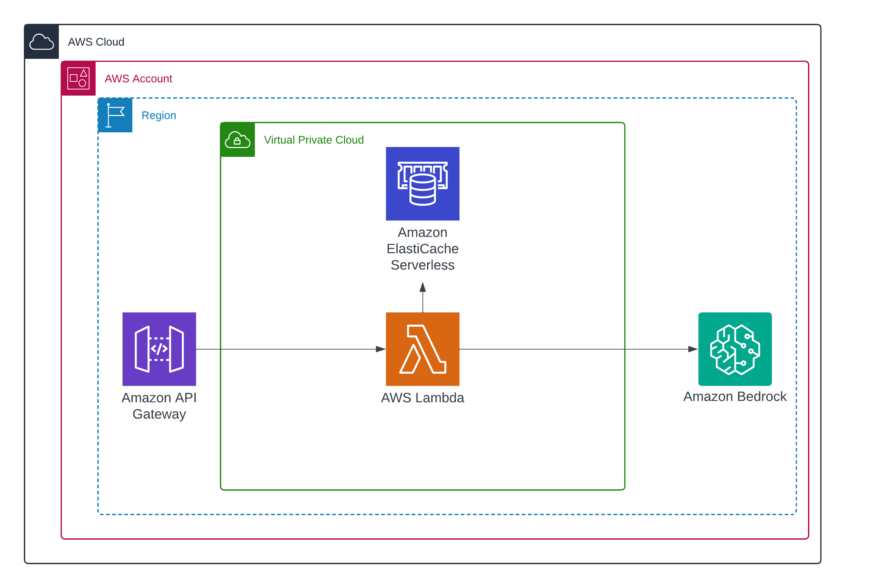Image resolution: width=889 pixels, height=588 pixels.
Task: Click the AWS Cloud icon
Action: pos(41,41)
